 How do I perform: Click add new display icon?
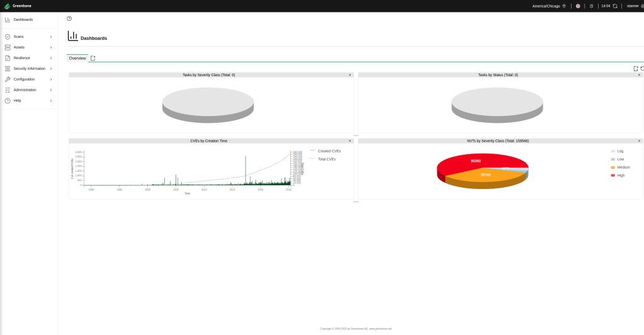pyautogui.click(x=635, y=68)
